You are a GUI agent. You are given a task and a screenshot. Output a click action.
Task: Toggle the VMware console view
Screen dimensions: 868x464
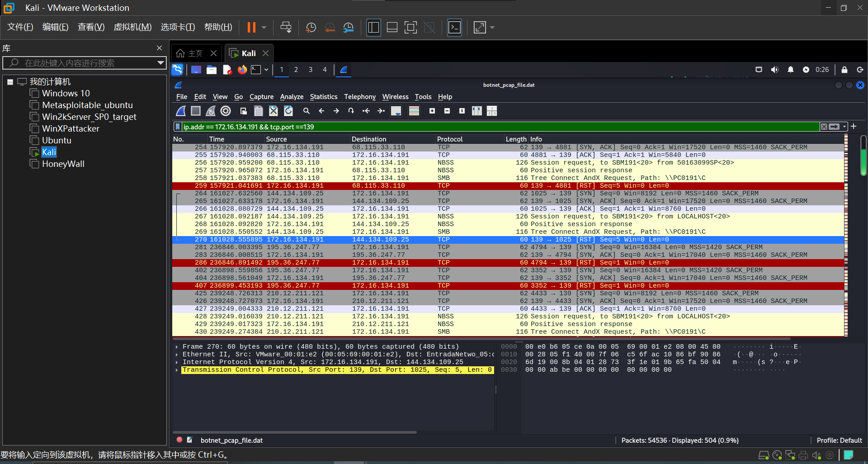[x=454, y=28]
